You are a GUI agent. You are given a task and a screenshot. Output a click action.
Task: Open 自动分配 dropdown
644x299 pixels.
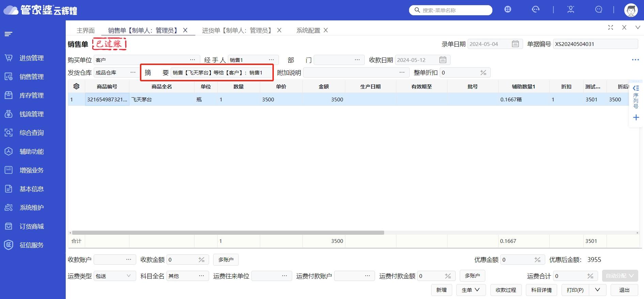pos(619,276)
